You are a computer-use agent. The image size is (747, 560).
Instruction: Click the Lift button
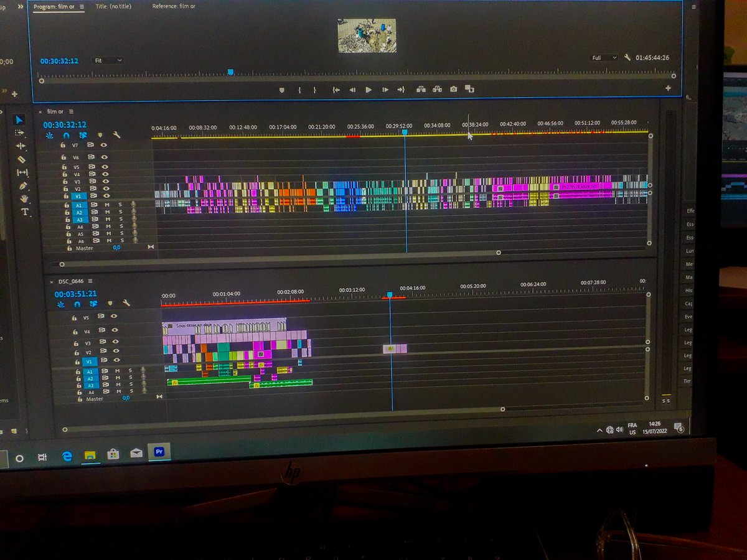coord(421,90)
